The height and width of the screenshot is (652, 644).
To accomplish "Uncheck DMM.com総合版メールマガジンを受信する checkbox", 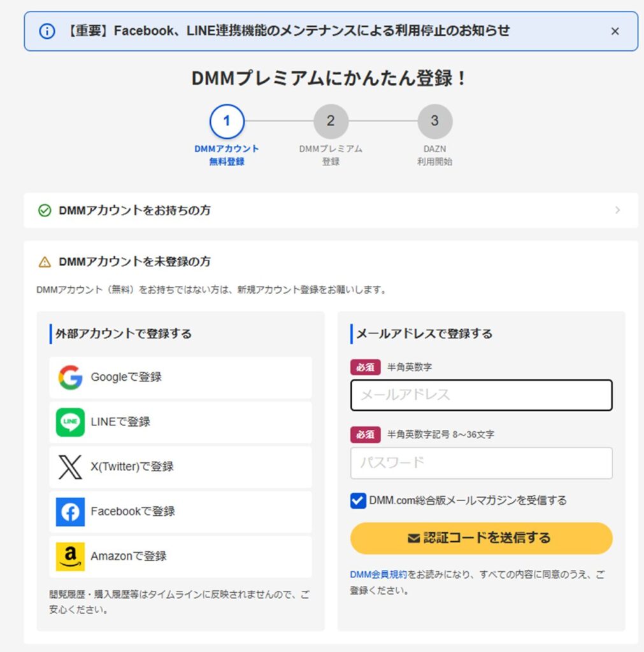I will [358, 500].
